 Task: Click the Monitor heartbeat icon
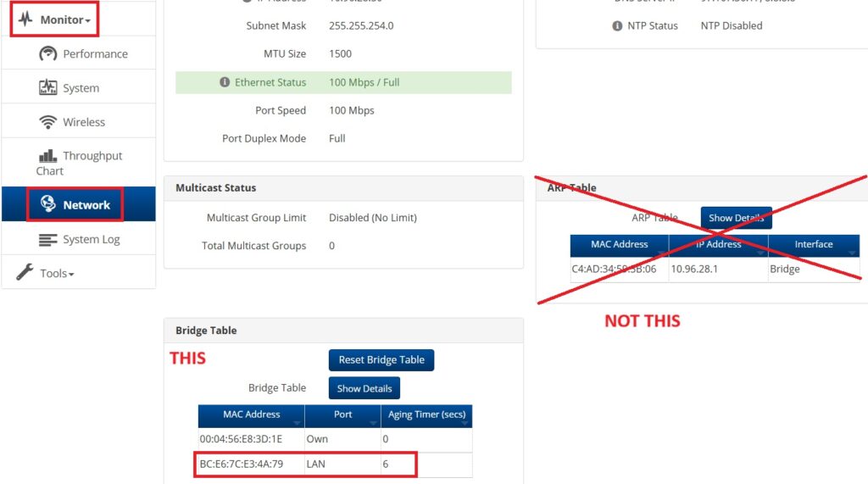(25, 19)
